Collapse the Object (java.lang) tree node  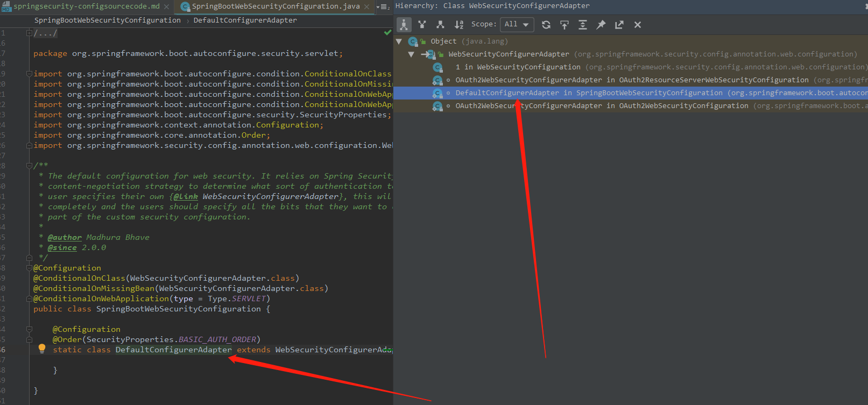coord(399,41)
